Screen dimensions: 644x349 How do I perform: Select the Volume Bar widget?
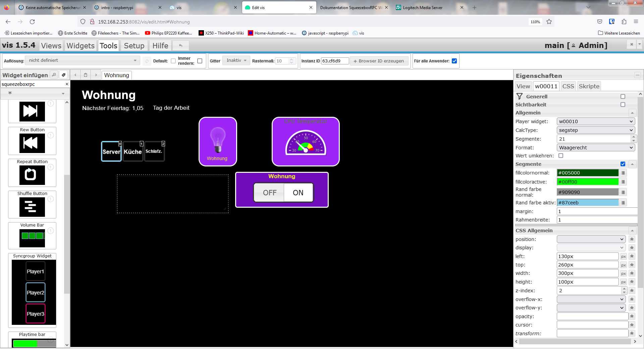pos(32,236)
